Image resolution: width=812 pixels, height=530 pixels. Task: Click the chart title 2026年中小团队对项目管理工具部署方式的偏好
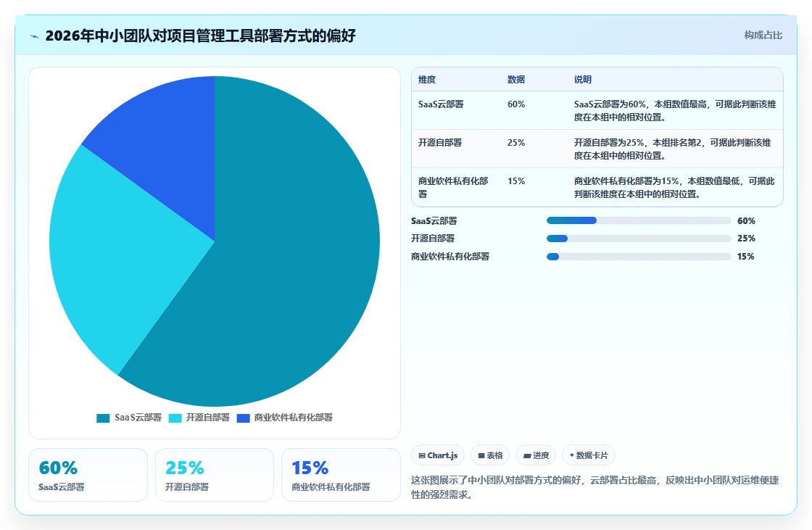point(200,36)
